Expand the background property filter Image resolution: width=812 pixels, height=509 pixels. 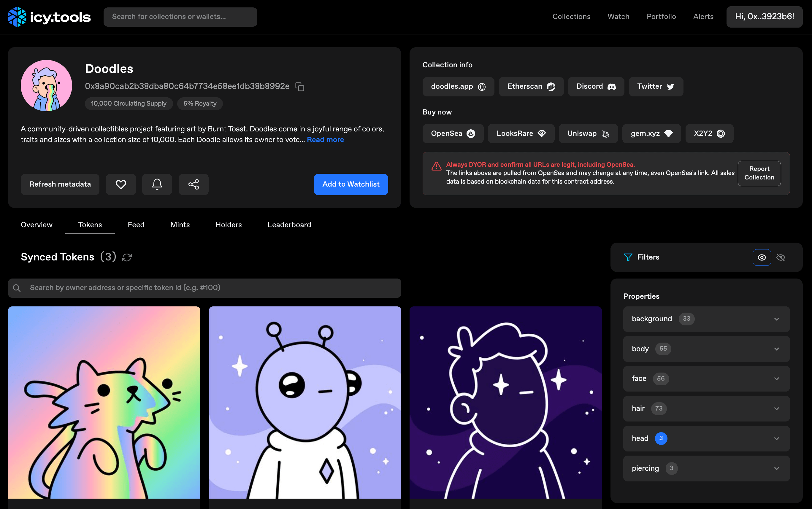pos(706,319)
